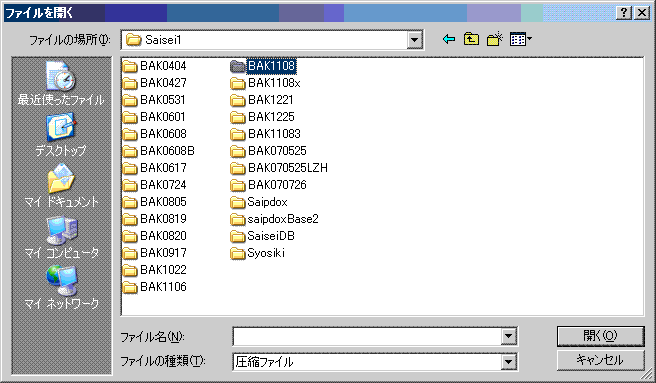The height and width of the screenshot is (383, 656).
Task: Expand the ファイルの種類 dropdown arrow
Action: (x=508, y=362)
